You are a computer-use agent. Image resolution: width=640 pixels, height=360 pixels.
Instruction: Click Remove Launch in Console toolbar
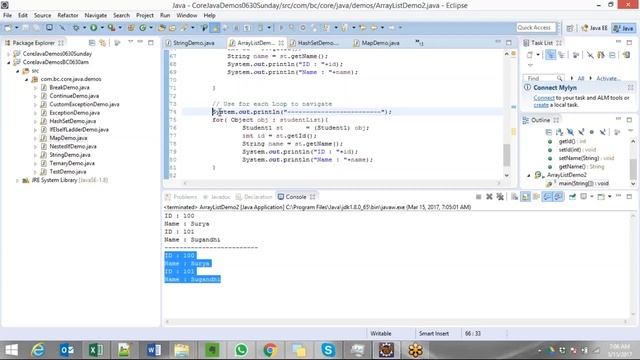coord(489,197)
